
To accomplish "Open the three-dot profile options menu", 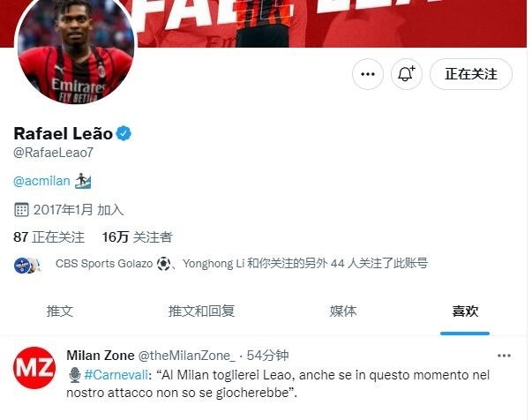I will 368,74.
